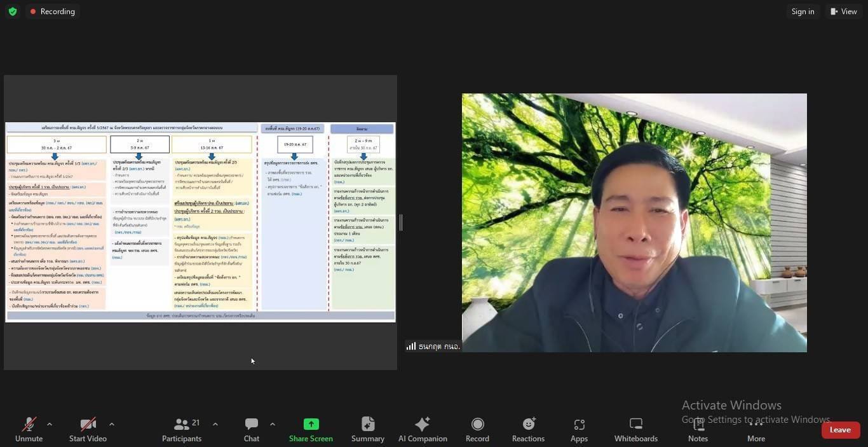The width and height of the screenshot is (868, 447).
Task: Open the Reactions menu
Action: coord(528,430)
